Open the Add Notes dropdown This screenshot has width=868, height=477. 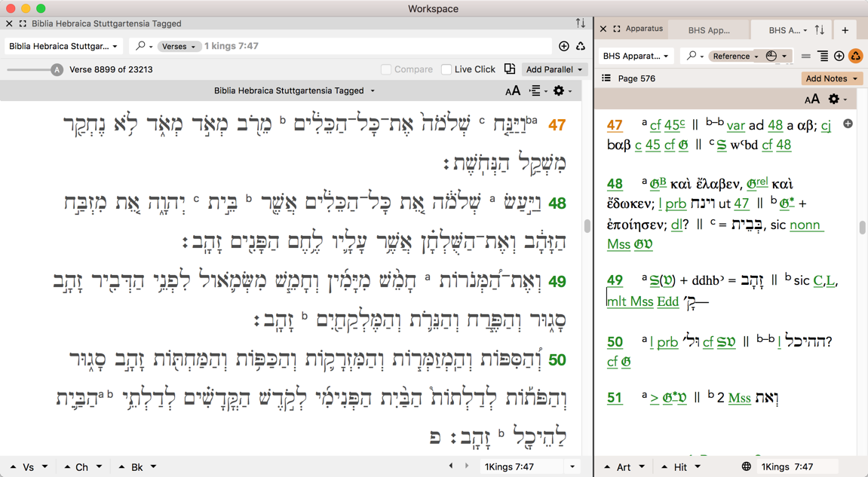pos(831,78)
